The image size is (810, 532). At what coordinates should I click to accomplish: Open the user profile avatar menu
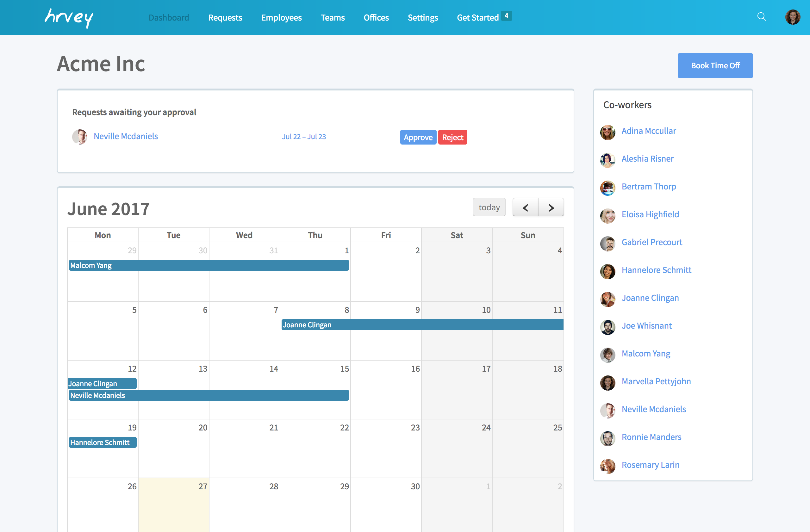(x=792, y=17)
